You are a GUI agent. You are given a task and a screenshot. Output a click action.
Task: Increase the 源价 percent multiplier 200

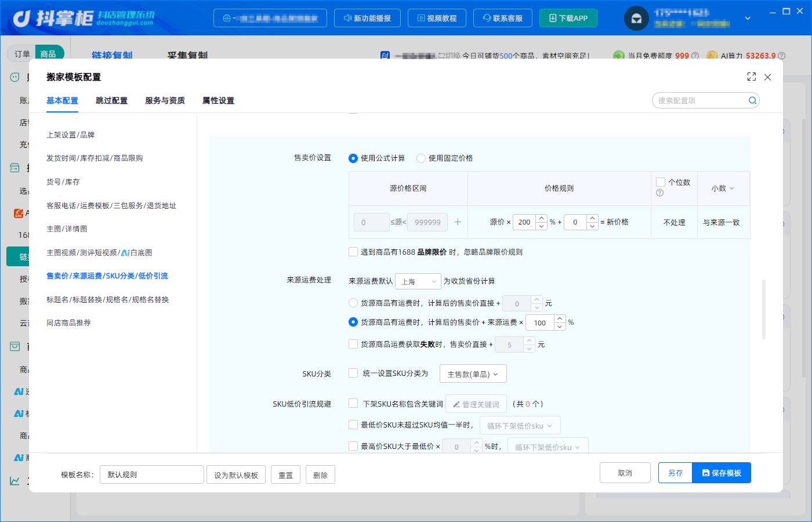coord(541,218)
